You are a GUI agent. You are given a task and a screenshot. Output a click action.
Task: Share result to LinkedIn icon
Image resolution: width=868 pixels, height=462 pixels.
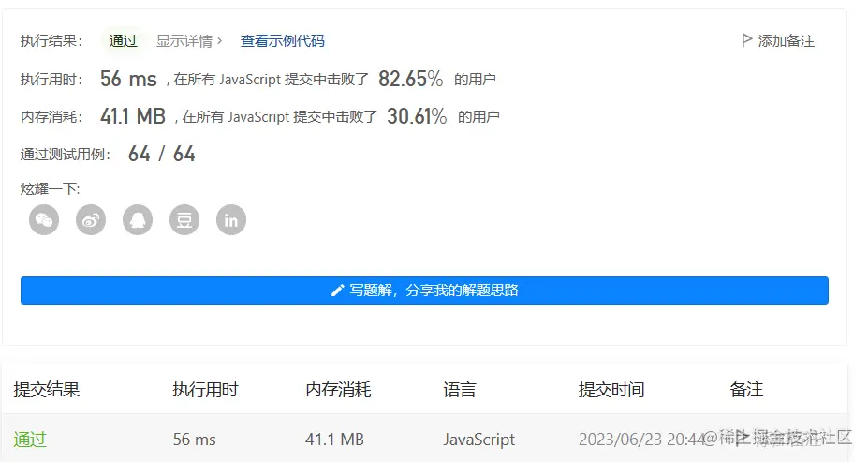[231, 220]
